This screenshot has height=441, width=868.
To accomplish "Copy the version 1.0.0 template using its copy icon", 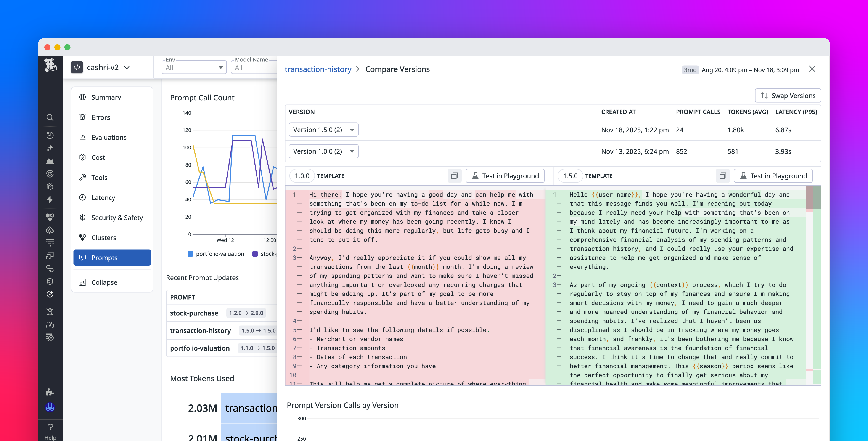I will tap(455, 176).
